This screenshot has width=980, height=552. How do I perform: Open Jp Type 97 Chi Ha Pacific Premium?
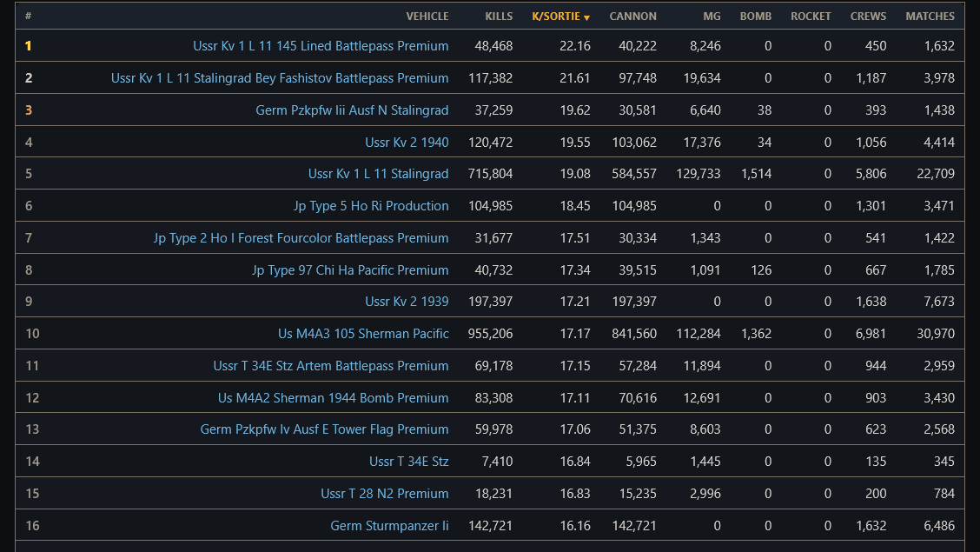click(x=350, y=270)
